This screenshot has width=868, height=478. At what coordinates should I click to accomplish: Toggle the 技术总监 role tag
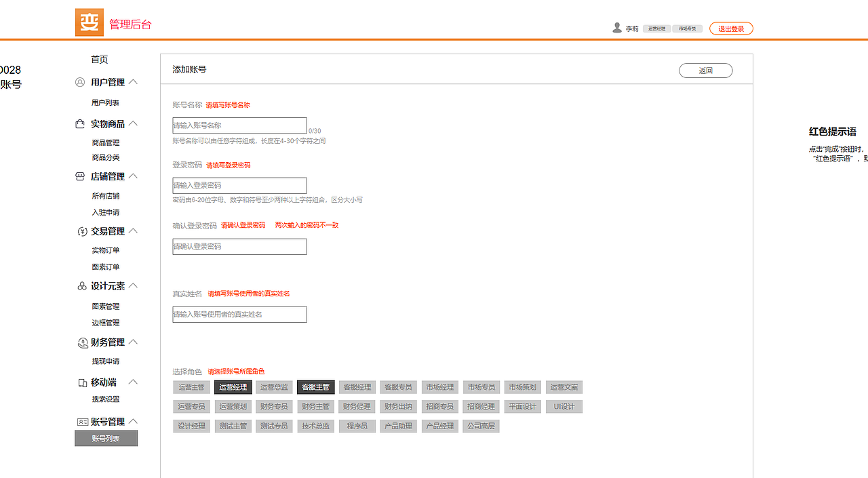click(x=316, y=426)
